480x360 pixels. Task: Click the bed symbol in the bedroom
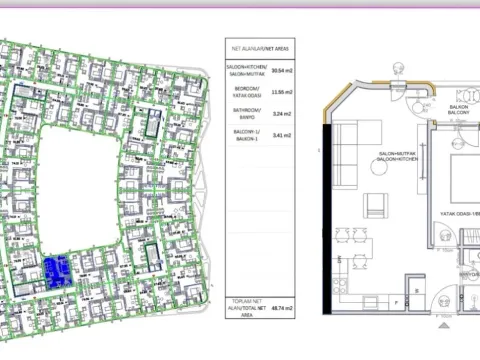point(465,178)
